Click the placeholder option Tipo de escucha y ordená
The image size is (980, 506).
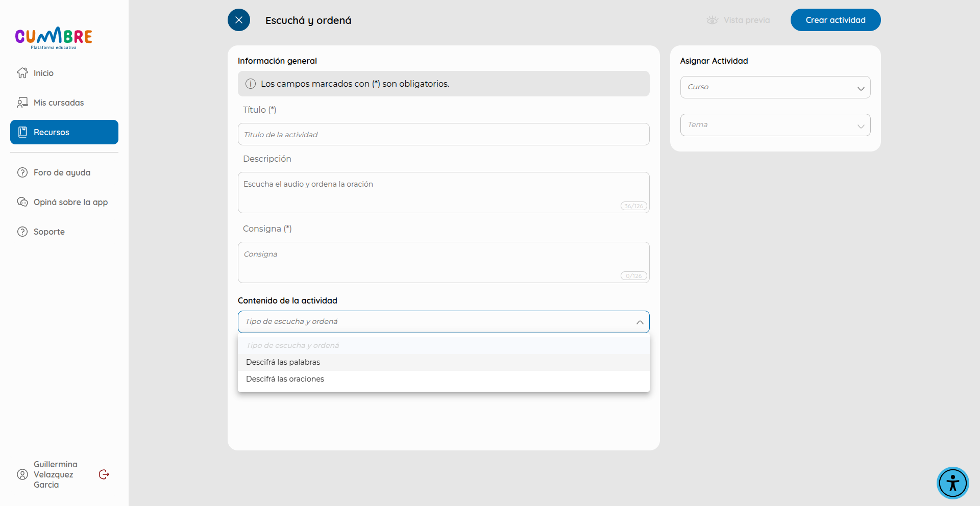pyautogui.click(x=444, y=345)
